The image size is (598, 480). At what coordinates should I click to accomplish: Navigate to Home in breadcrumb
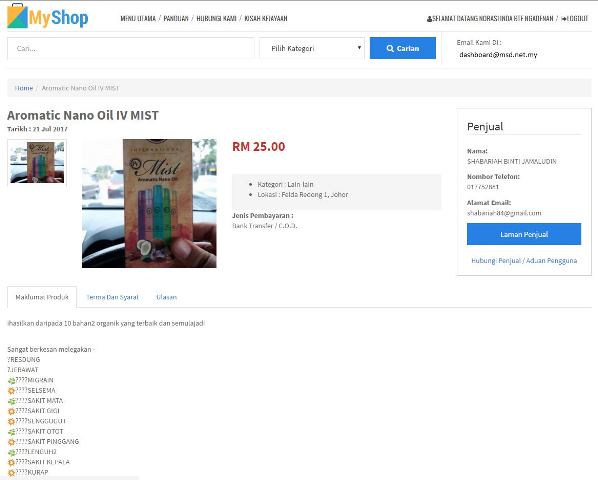point(24,88)
